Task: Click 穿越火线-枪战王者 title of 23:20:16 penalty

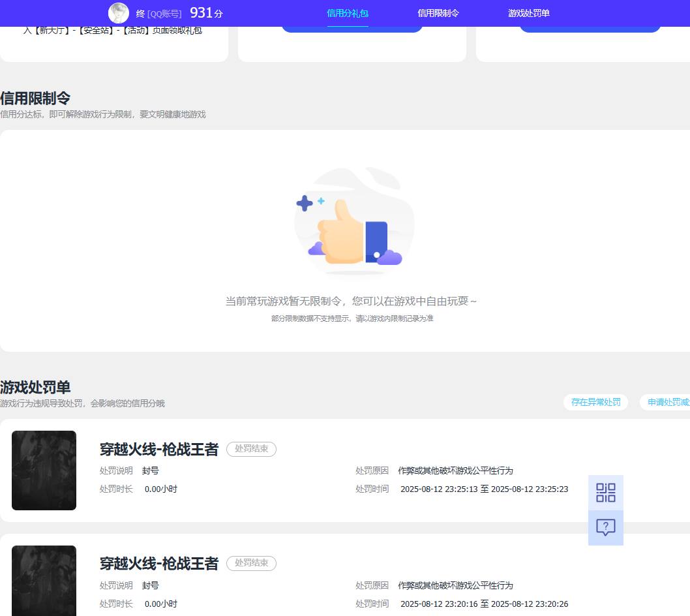Action: (x=159, y=563)
